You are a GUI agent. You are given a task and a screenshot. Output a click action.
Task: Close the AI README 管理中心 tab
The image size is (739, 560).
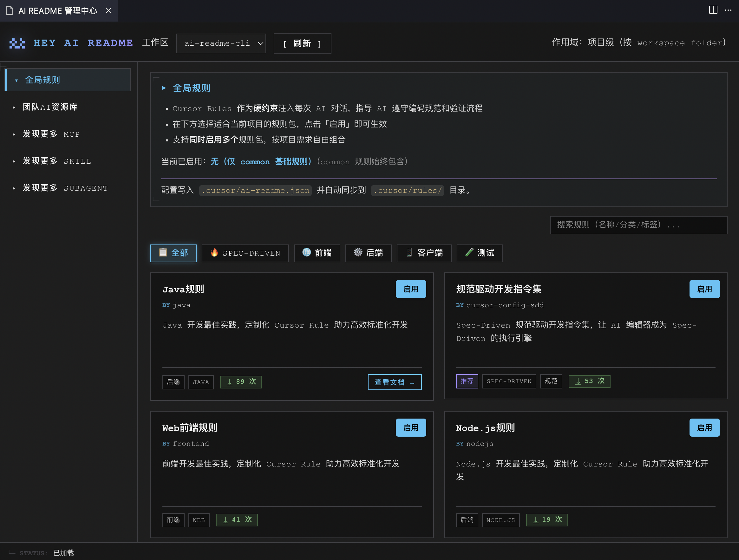point(108,11)
